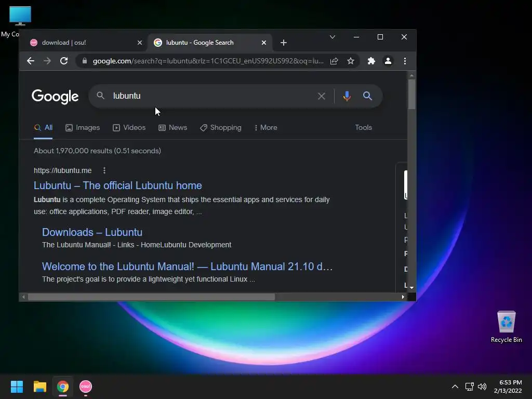Click the https://lubuntu.me URL text
This screenshot has width=532, height=399.
pyautogui.click(x=63, y=170)
